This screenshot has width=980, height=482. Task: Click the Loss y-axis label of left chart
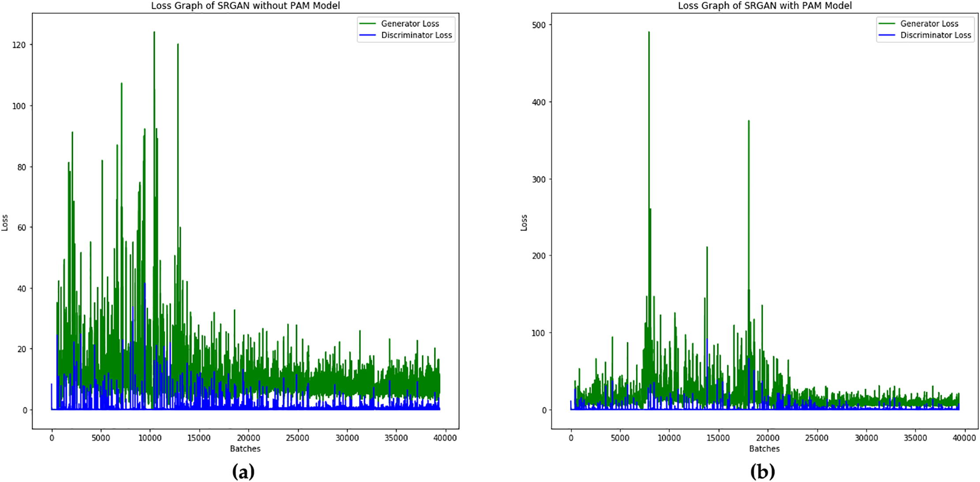5,223
